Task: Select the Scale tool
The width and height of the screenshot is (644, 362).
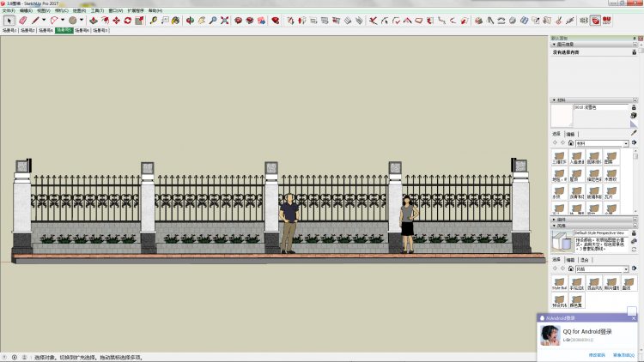Action: pos(140,20)
